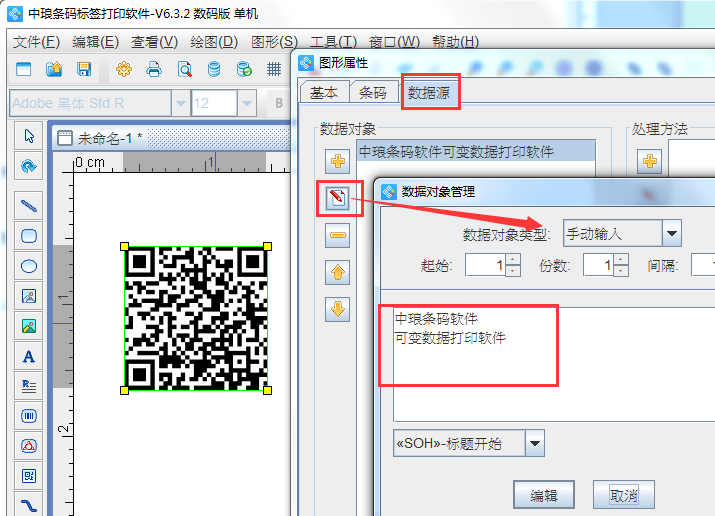The height and width of the screenshot is (516, 715).
Task: Click the save document toolbar icon
Action: (84, 70)
